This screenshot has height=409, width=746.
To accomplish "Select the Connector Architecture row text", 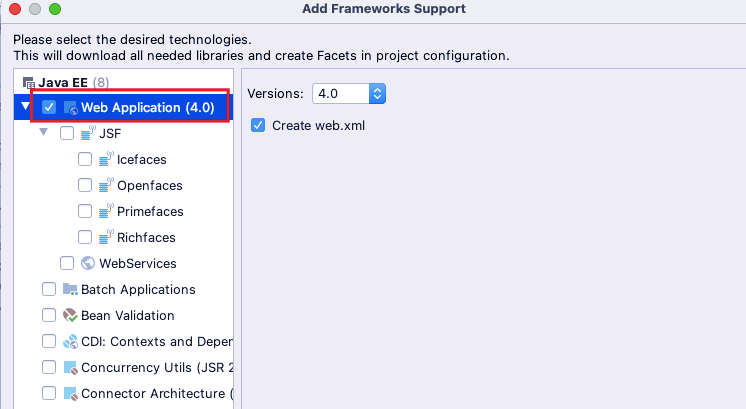I will point(157,394).
